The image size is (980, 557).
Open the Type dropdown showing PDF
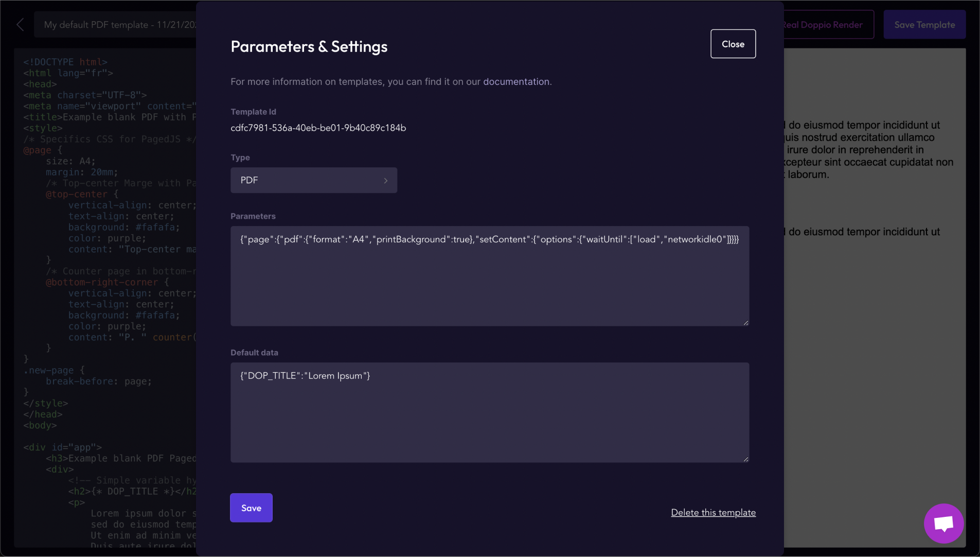[313, 180]
